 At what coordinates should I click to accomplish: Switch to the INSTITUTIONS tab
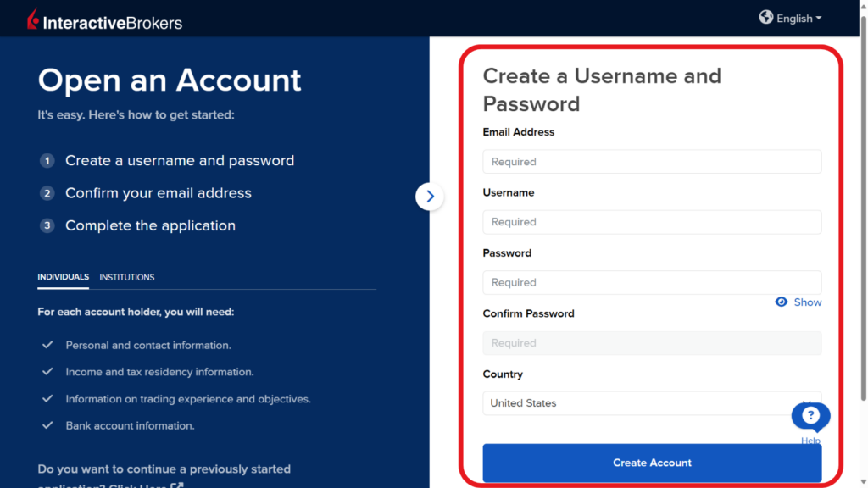[x=126, y=277]
